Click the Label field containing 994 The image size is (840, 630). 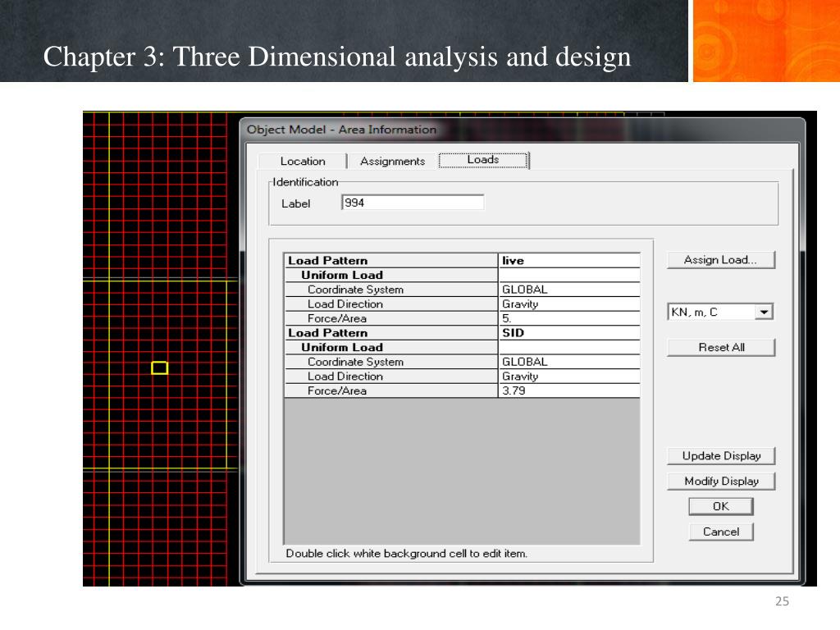(413, 203)
